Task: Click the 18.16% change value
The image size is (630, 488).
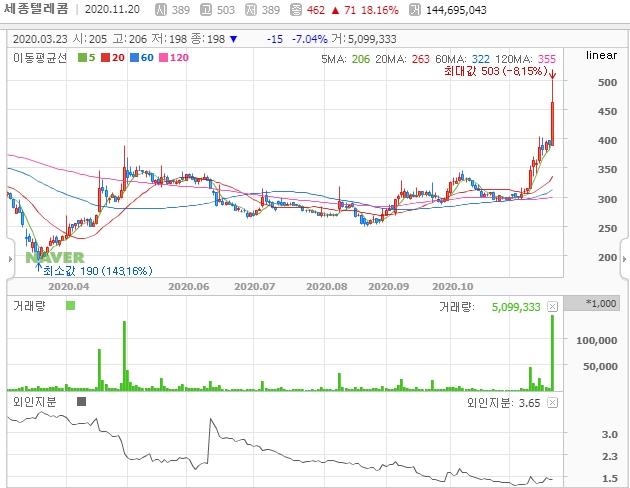Action: coord(380,10)
